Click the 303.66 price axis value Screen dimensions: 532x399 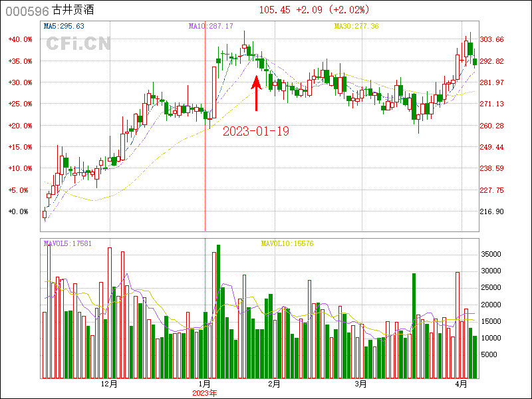point(491,39)
